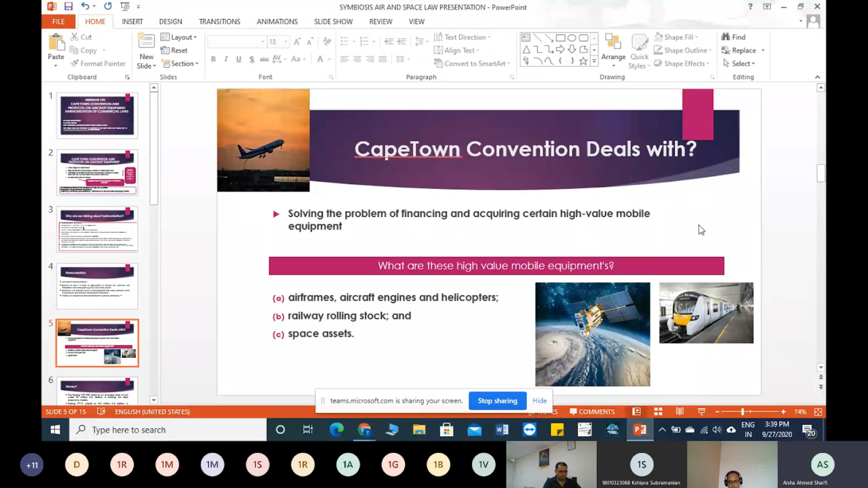Switch to the SLIDE SHOW tab
The width and height of the screenshot is (868, 488).
333,21
